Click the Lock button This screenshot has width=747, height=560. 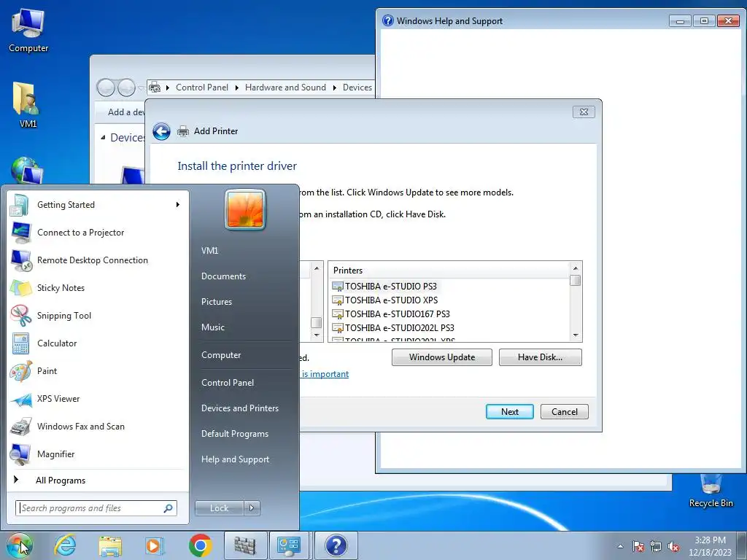click(x=219, y=508)
